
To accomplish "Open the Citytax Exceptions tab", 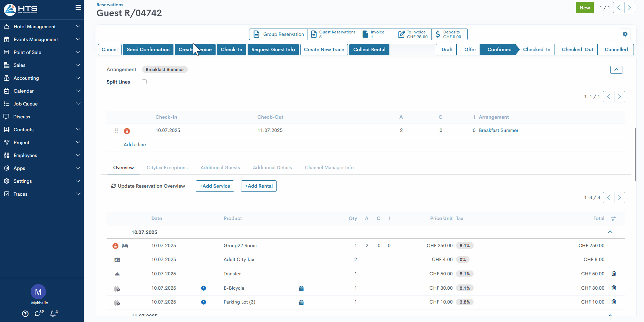I will click(167, 168).
